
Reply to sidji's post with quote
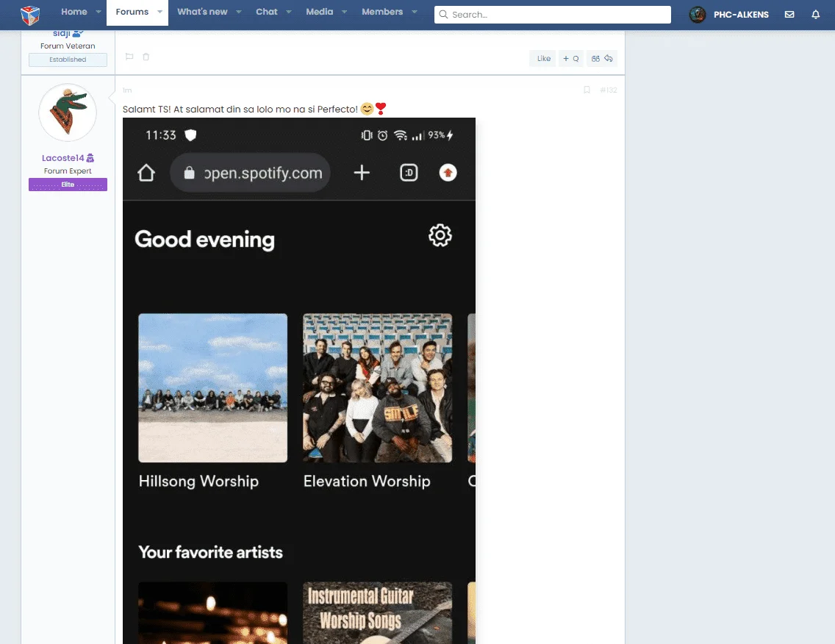tap(602, 59)
